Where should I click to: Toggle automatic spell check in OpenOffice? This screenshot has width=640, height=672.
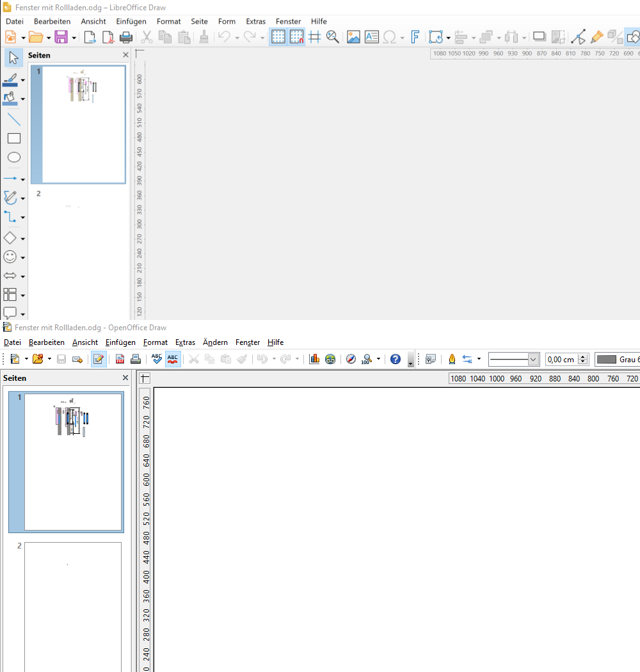point(172,359)
